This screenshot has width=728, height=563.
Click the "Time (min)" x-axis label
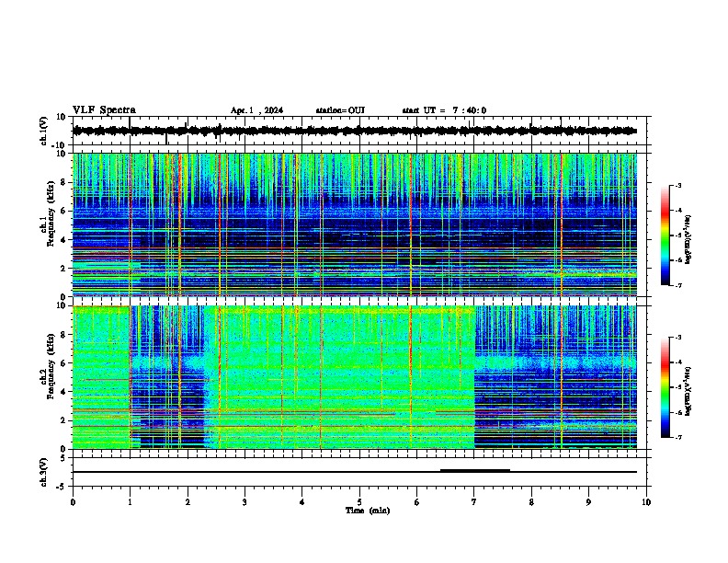tap(368, 511)
